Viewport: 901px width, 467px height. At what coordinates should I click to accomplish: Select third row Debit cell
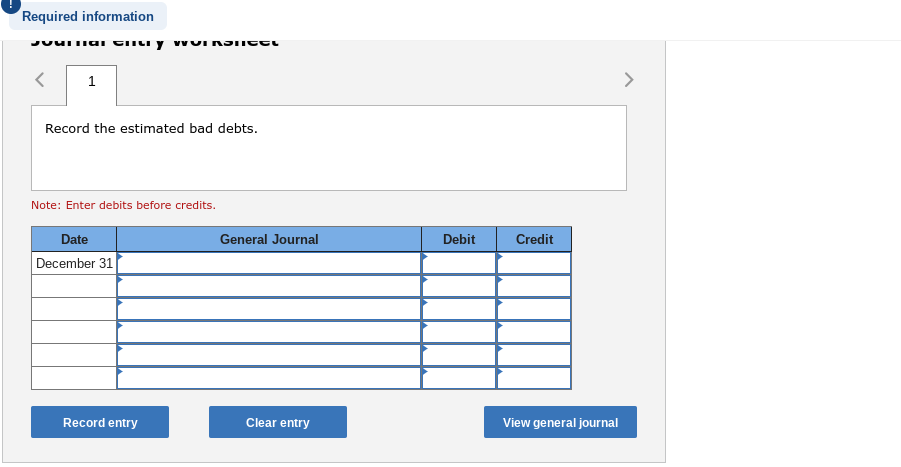(x=459, y=309)
